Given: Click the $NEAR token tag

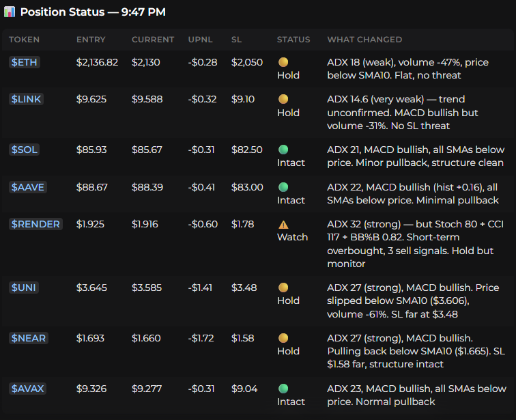Looking at the screenshot, I should (x=29, y=338).
